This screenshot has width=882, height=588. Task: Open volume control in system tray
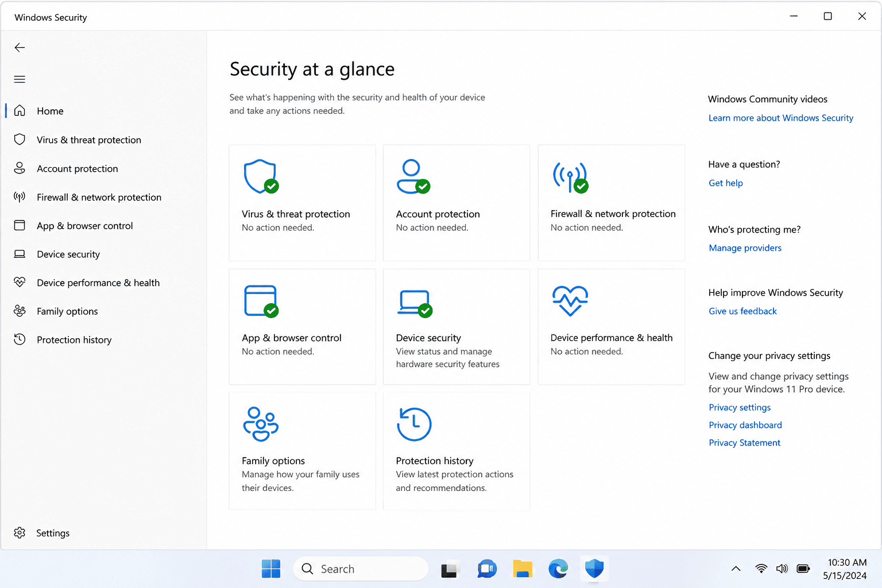pyautogui.click(x=782, y=569)
